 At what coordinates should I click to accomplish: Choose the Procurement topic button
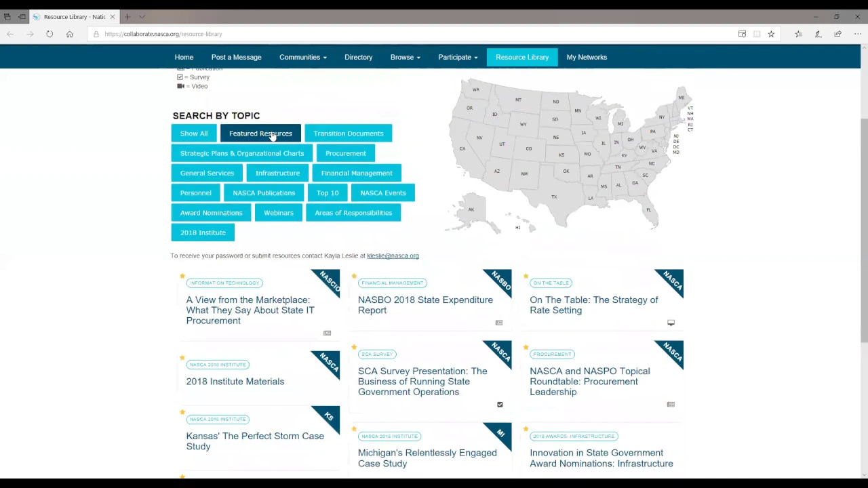point(346,153)
